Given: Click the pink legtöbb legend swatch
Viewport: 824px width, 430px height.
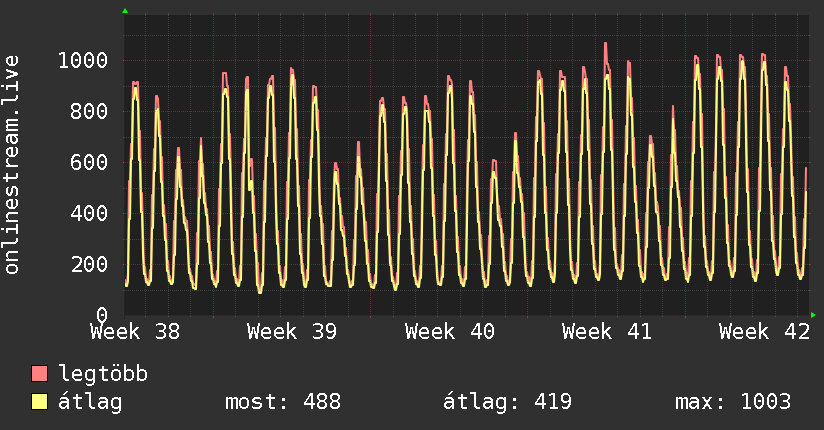Looking at the screenshot, I should coord(39,374).
